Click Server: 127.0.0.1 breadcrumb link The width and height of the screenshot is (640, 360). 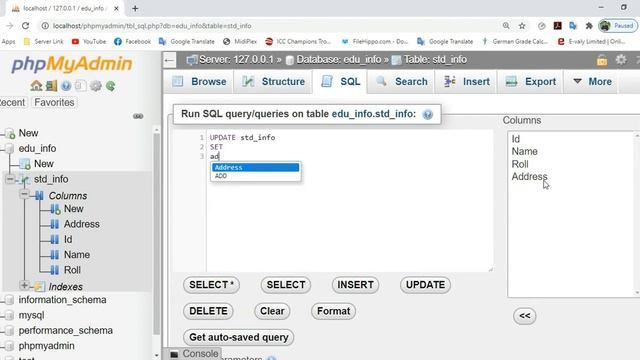click(236, 60)
